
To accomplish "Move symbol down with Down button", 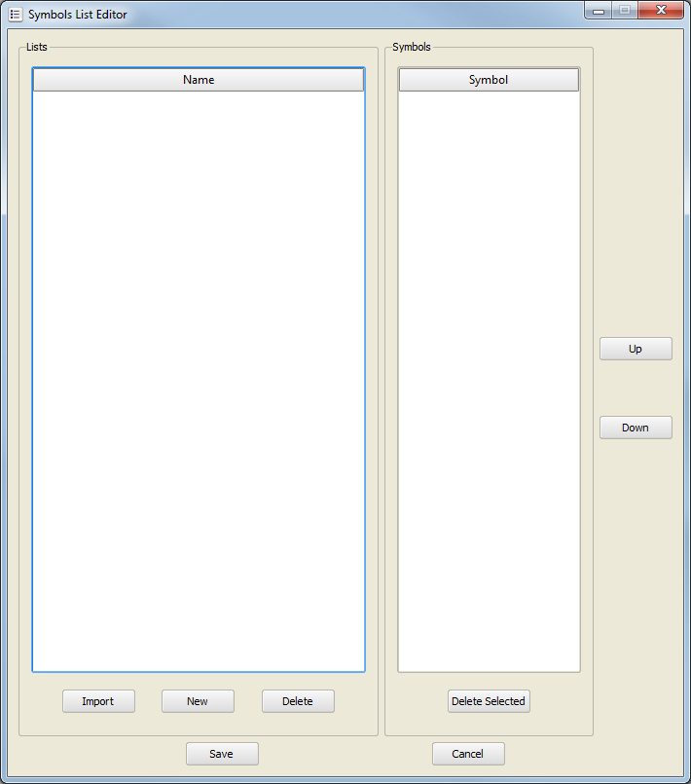I will coord(636,428).
